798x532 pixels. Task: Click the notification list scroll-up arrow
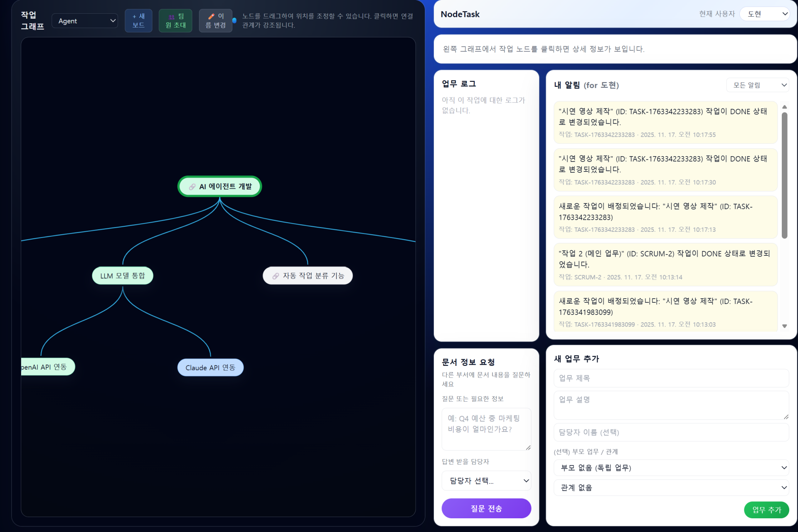click(x=785, y=107)
